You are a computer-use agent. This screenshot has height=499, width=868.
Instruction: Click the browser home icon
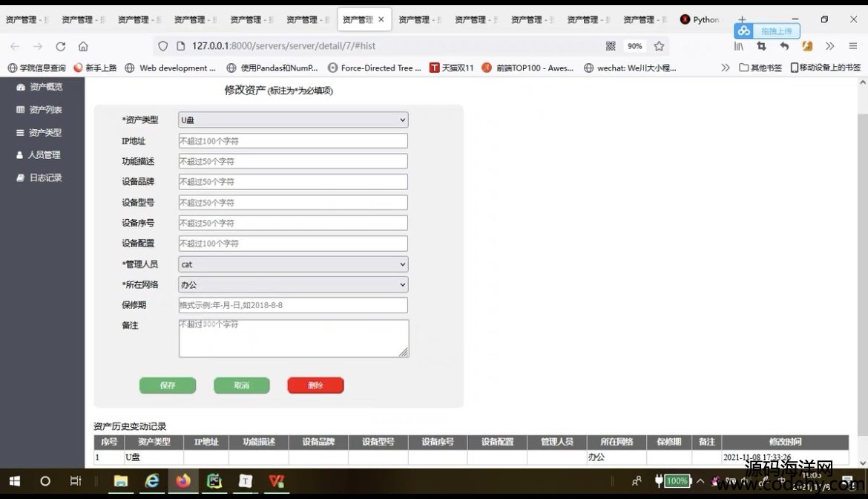83,46
